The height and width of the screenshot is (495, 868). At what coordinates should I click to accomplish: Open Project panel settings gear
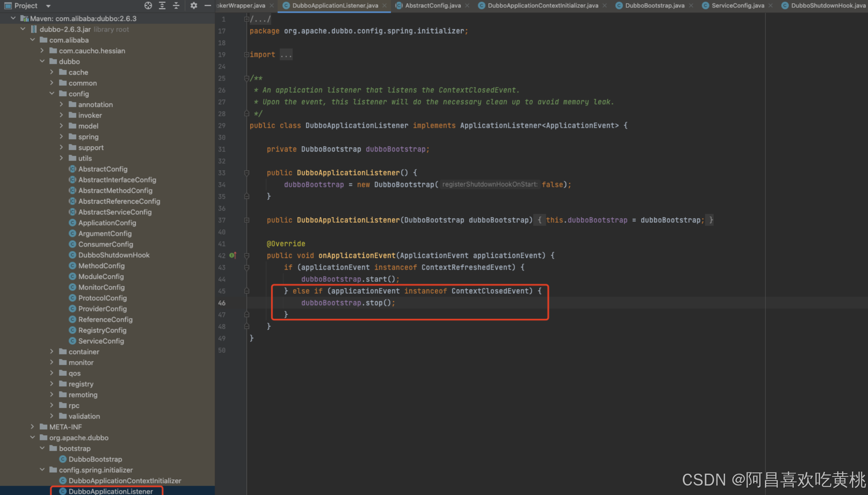click(194, 5)
